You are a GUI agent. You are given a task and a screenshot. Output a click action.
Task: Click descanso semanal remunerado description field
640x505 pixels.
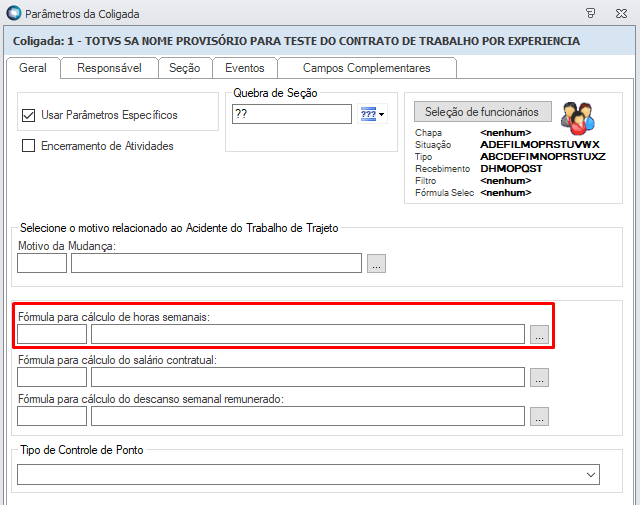click(x=308, y=416)
